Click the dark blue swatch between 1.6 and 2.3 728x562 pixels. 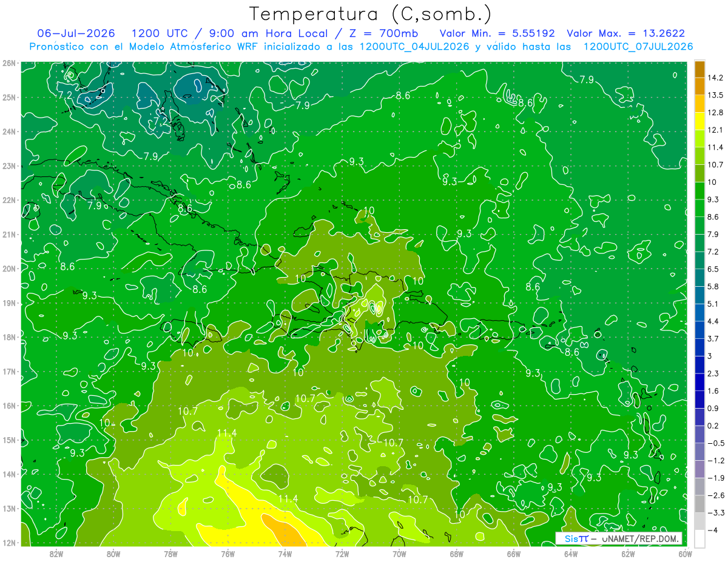699,382
